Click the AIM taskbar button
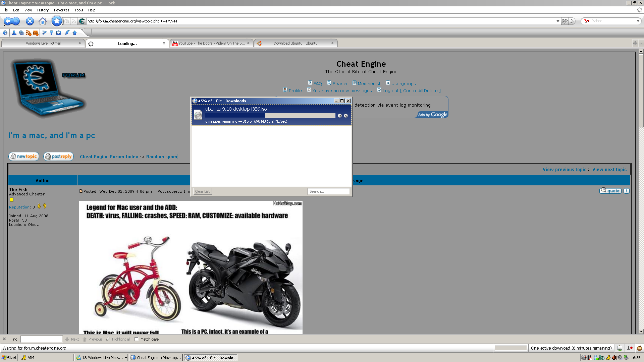 click(46, 358)
